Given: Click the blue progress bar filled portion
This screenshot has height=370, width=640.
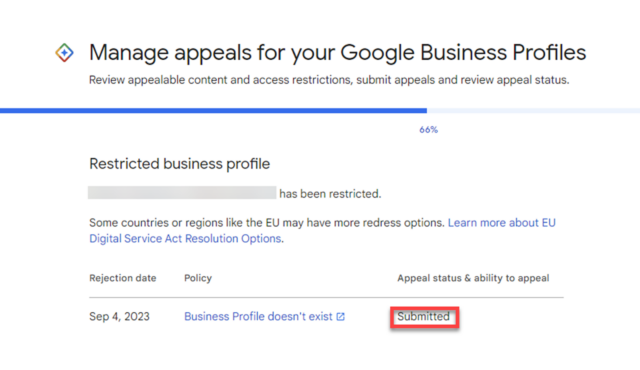Looking at the screenshot, I should point(213,111).
